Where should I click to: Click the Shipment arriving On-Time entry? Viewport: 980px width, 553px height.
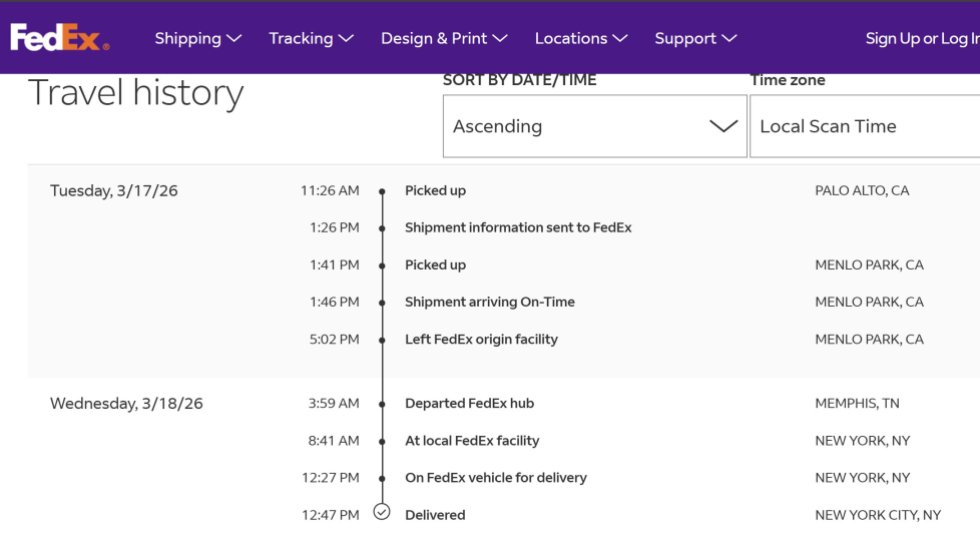coord(489,302)
